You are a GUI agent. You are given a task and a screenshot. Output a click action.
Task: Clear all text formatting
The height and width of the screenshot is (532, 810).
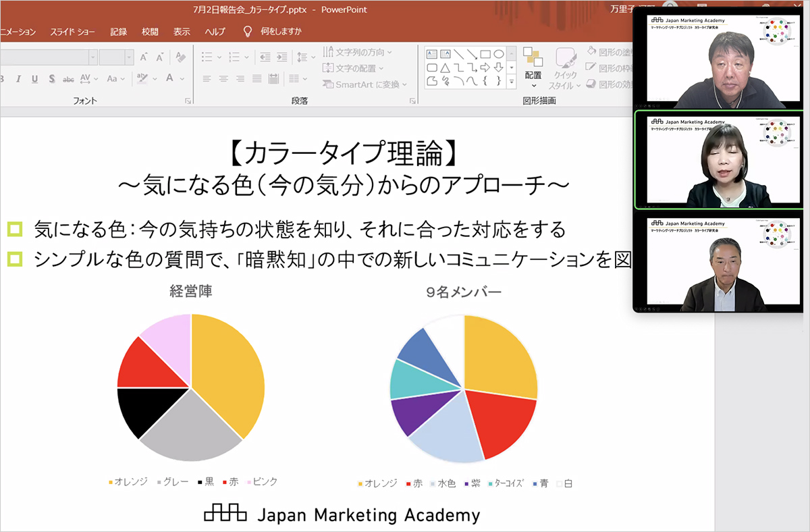[x=180, y=57]
